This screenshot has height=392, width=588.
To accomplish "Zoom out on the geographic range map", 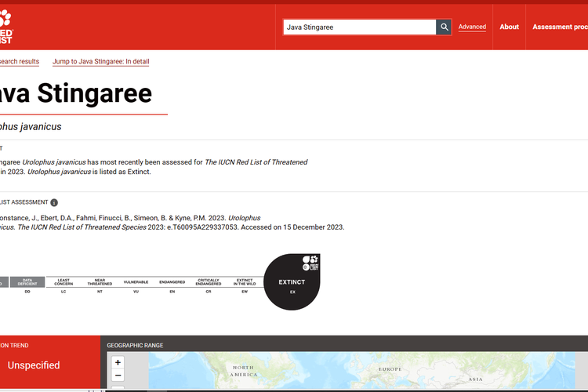I will (x=118, y=376).
